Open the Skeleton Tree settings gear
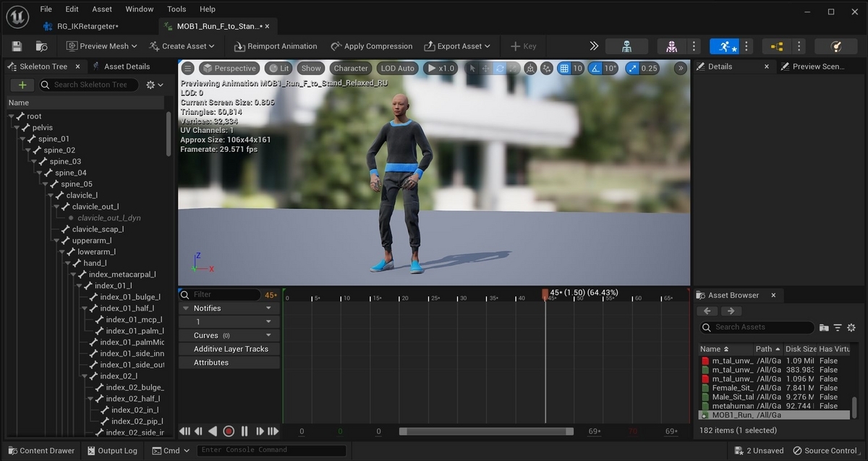This screenshot has height=461, width=868. click(154, 85)
